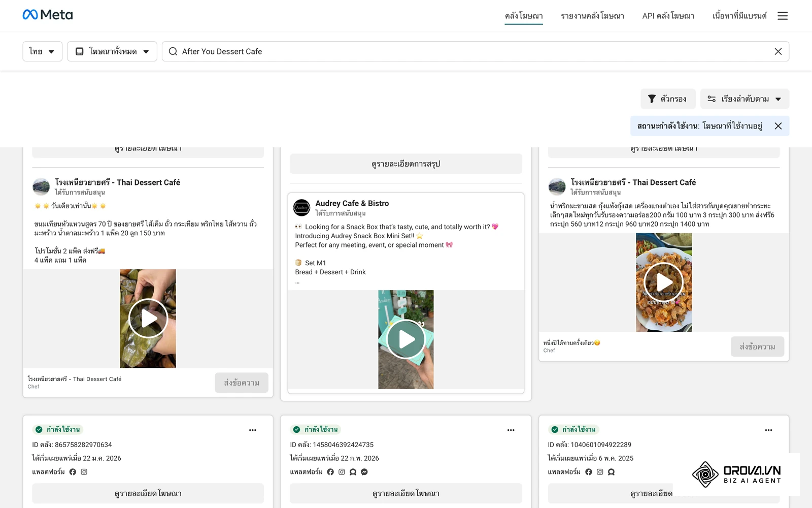
Task: Open โรงเหนียวยายศรี page name on left card
Action: (x=118, y=182)
